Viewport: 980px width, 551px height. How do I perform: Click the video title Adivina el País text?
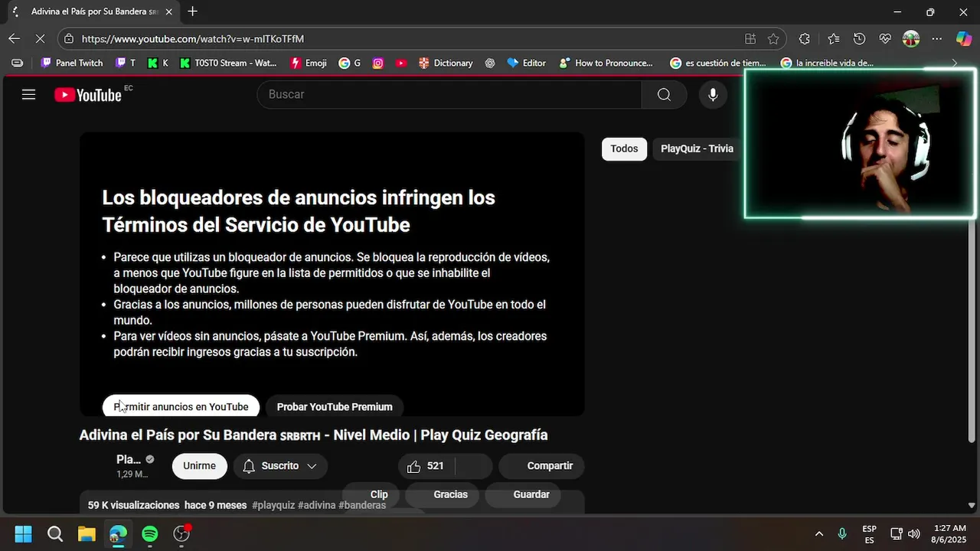click(x=313, y=435)
